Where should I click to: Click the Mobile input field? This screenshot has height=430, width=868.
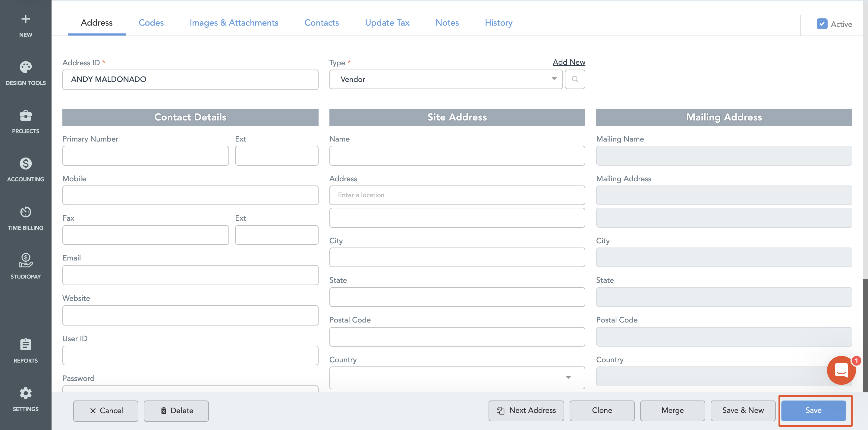[190, 195]
